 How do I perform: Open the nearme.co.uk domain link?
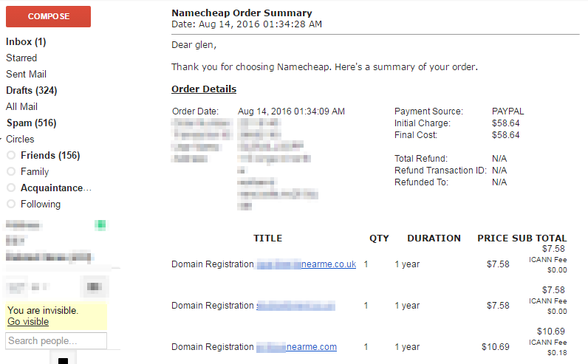pos(306,264)
